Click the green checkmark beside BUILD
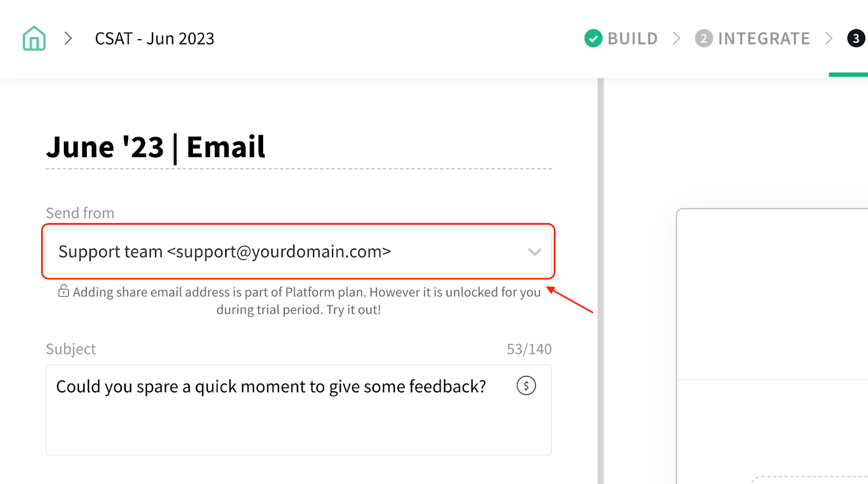The image size is (868, 484). point(593,39)
